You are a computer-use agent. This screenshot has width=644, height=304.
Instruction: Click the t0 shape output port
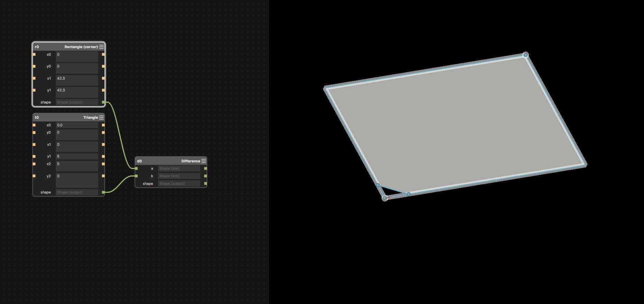tap(103, 192)
